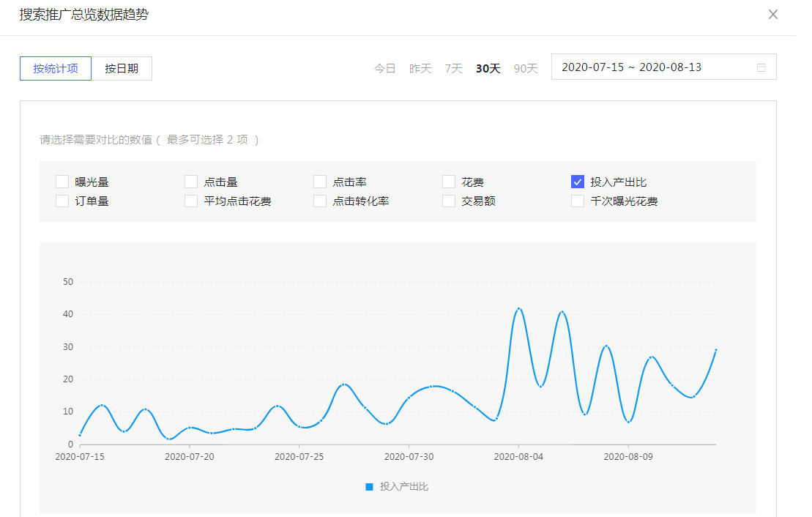Switch to the 按日期 tab
Image resolution: width=812 pixels, height=517 pixels.
click(122, 68)
